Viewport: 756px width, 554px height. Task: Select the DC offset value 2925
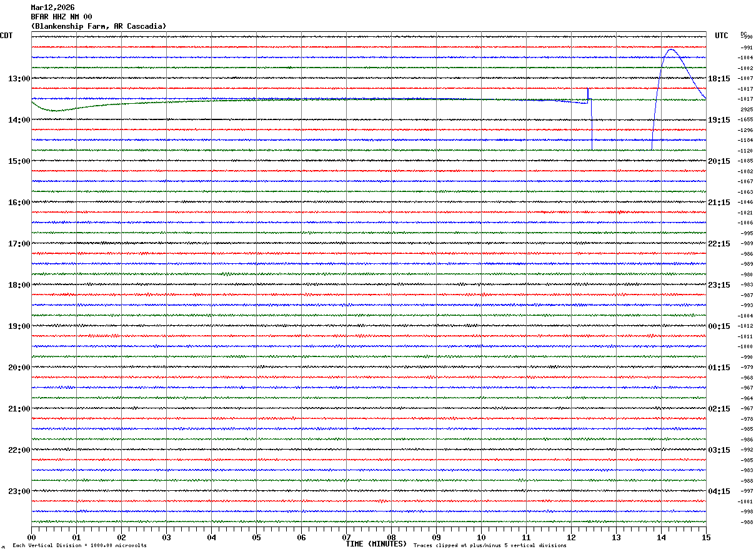point(746,109)
